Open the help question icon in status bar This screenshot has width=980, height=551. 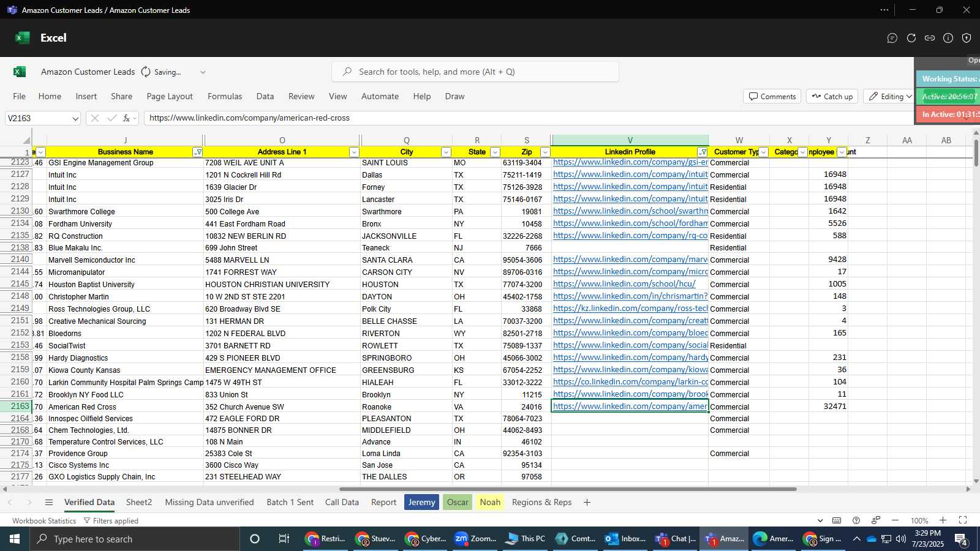pos(856,520)
